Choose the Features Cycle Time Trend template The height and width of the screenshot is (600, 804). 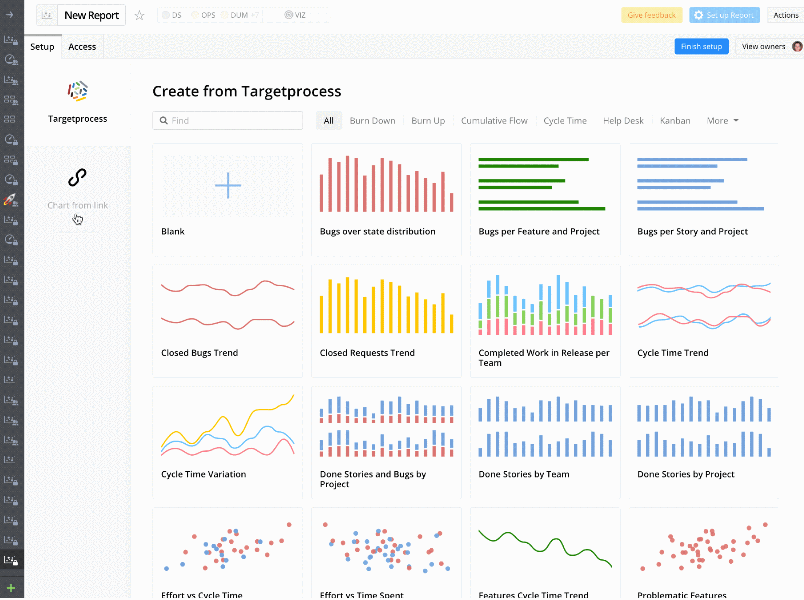tap(545, 553)
